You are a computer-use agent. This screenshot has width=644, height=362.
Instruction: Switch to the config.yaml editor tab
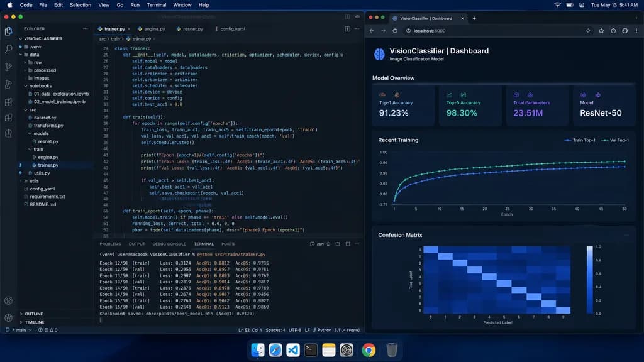(230, 29)
